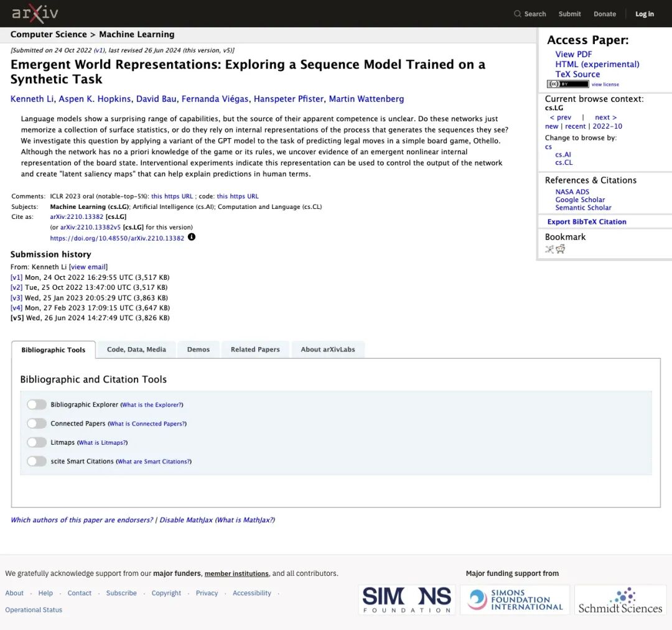Open the Search icon in header
Screen dimensions: 672x630
pos(517,14)
